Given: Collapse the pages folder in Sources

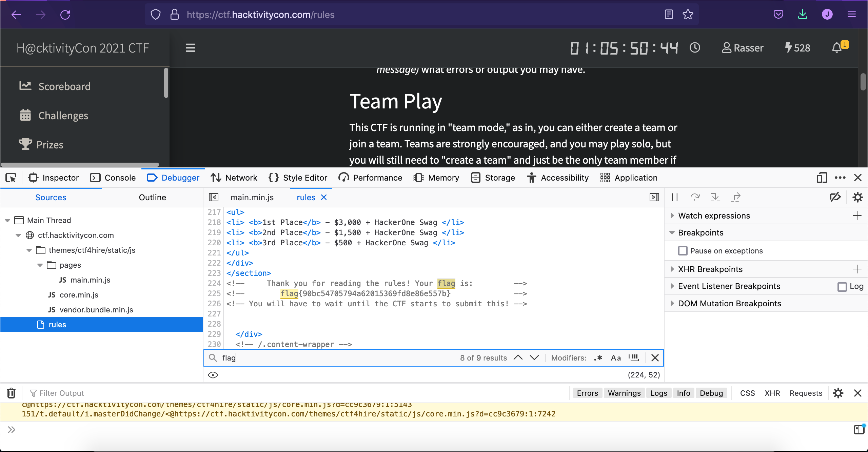Looking at the screenshot, I should (x=40, y=265).
